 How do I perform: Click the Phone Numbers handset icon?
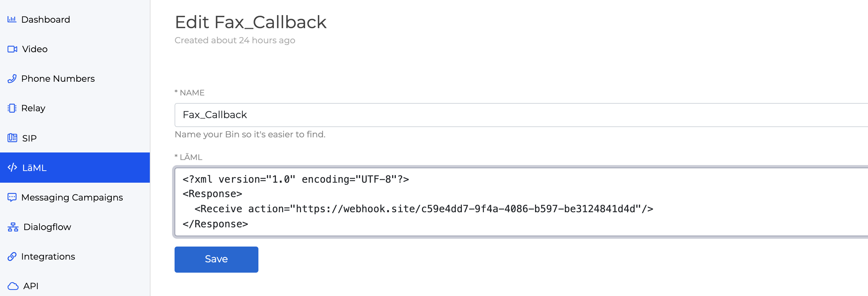tap(12, 79)
